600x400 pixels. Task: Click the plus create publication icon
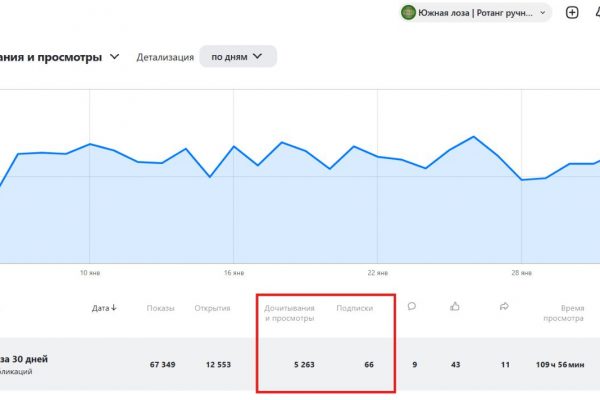point(572,13)
